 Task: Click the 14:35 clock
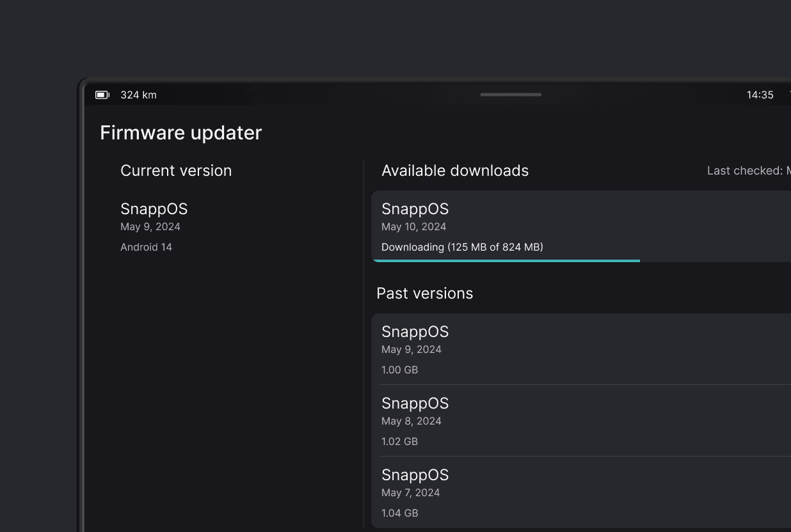click(760, 95)
